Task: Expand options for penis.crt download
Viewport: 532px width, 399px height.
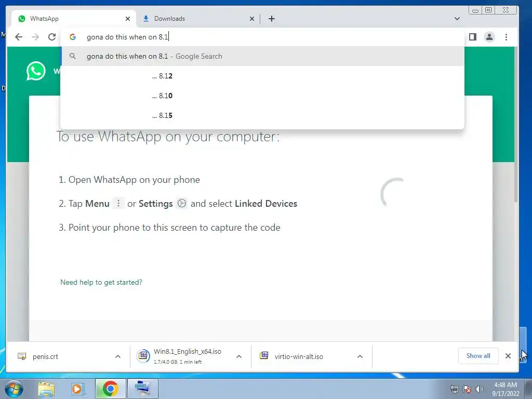Action: tap(118, 356)
